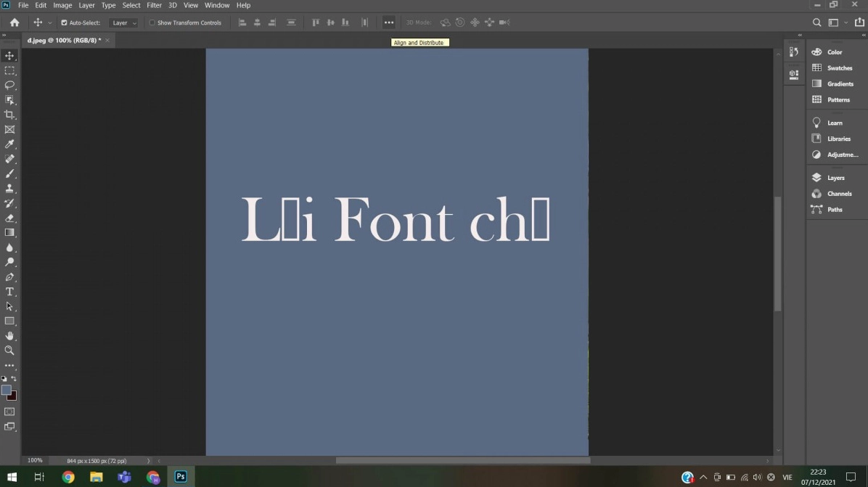
Task: Click the horizontal canvas scrollbar
Action: [x=463, y=460]
